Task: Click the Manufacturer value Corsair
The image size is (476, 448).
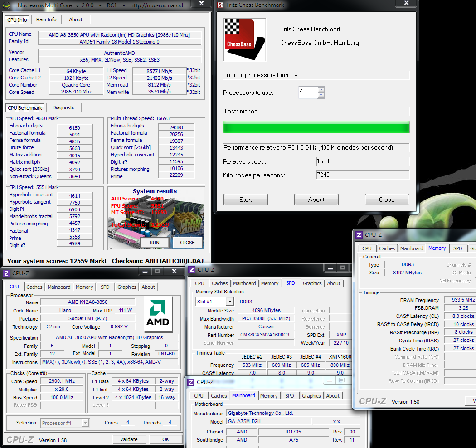Action: point(266,326)
